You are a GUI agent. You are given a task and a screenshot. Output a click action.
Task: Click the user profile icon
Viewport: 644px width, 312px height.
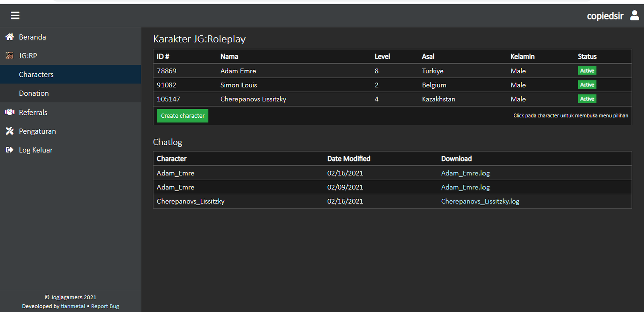[634, 16]
